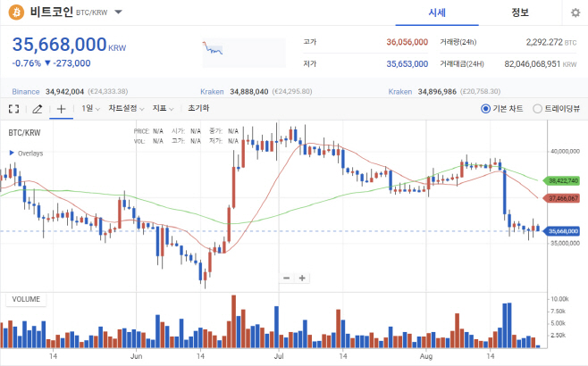Screen dimensions: 588x366
Task: Click the orange Bitcoin logo icon
Action: click(x=16, y=12)
